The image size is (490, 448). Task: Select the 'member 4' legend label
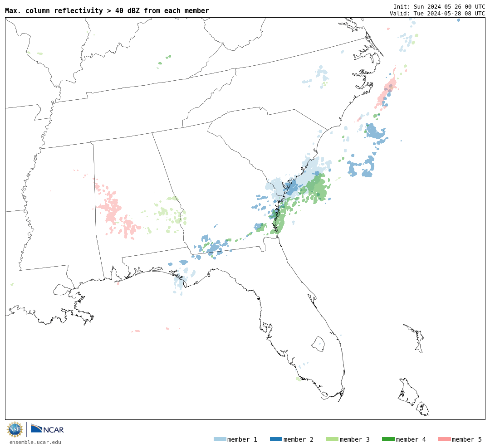(411, 439)
